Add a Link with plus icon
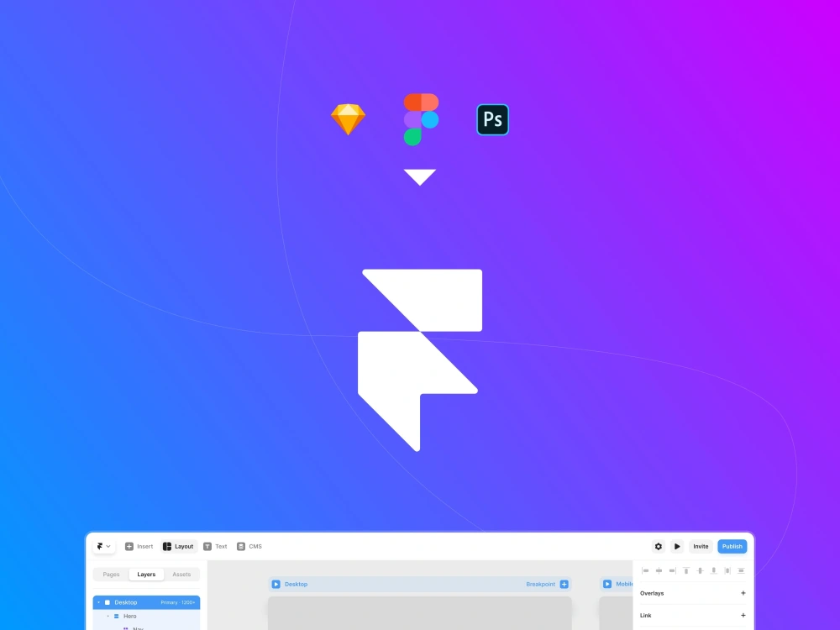840x630 pixels. click(x=743, y=615)
